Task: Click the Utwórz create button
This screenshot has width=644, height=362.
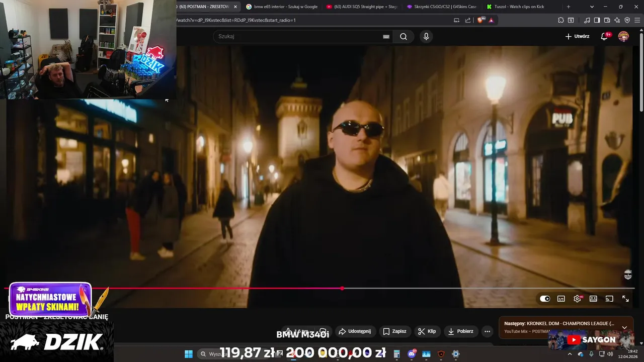Action: pyautogui.click(x=577, y=36)
